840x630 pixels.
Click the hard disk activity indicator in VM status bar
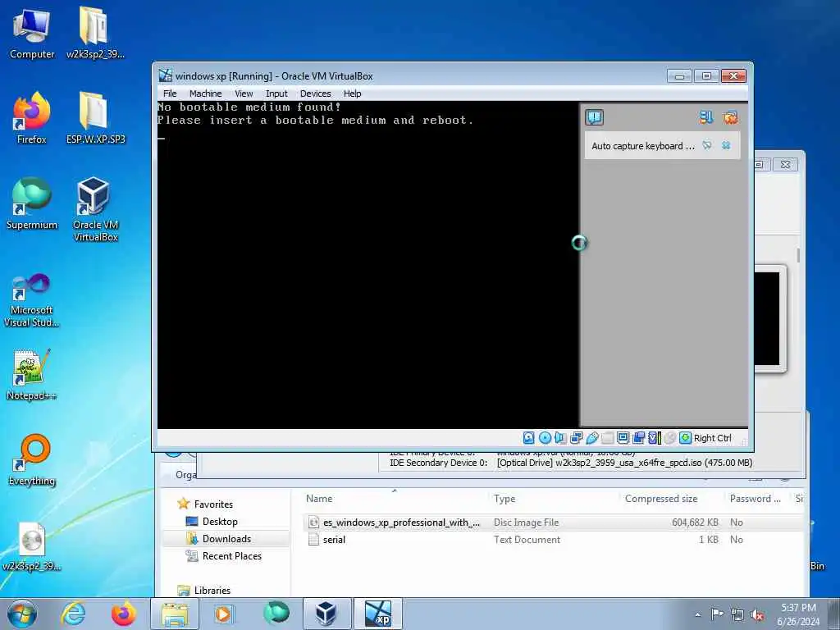click(x=528, y=438)
